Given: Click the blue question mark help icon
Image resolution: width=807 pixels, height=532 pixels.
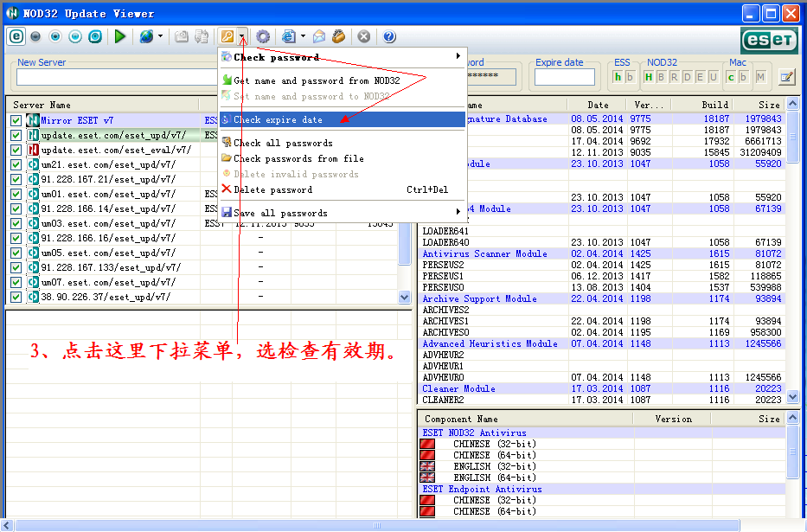Looking at the screenshot, I should [x=389, y=36].
